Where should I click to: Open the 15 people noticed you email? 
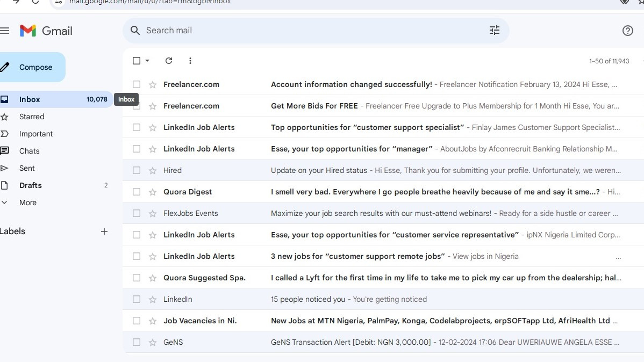383,299
